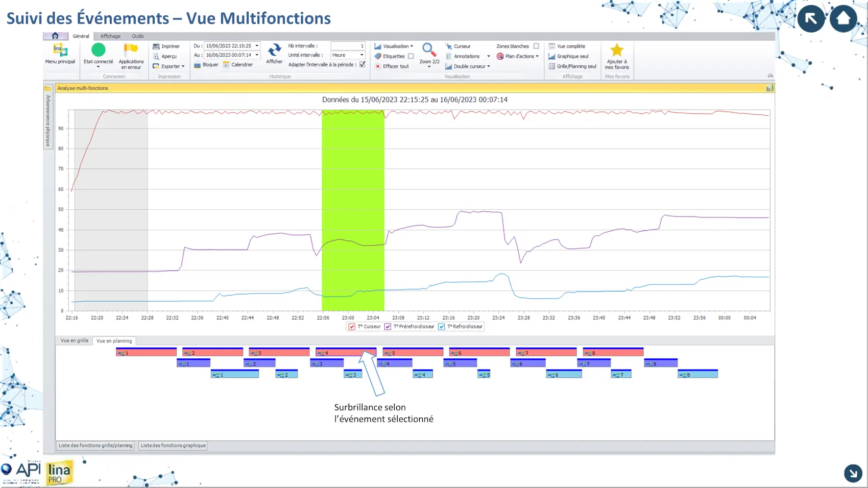The height and width of the screenshot is (488, 868).
Task: Select the Vue en grille tab
Action: (x=75, y=340)
